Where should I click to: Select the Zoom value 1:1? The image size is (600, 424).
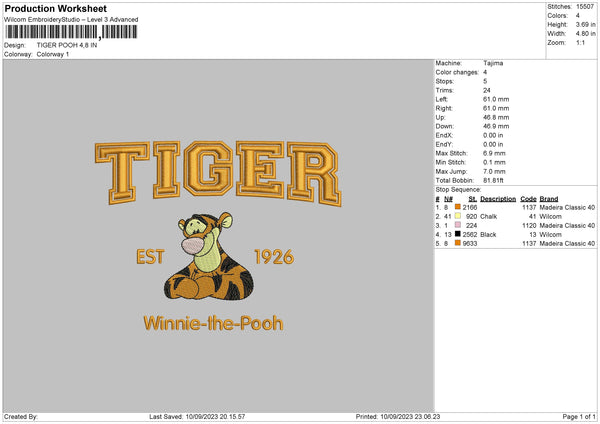pyautogui.click(x=580, y=42)
